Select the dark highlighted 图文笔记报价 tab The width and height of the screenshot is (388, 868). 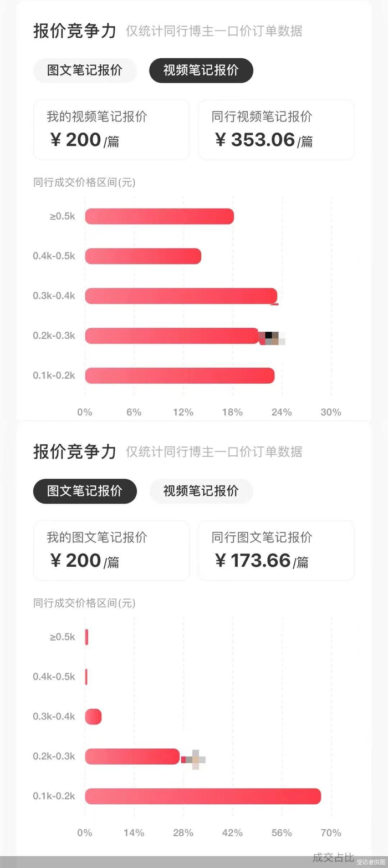[x=84, y=491]
